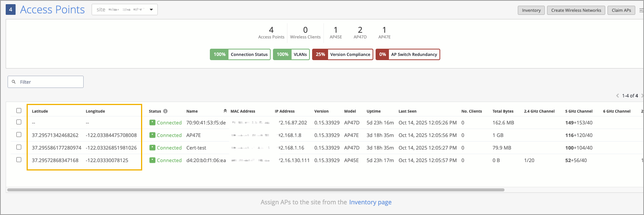Toggle the select-all checkbox in table header

(x=19, y=111)
